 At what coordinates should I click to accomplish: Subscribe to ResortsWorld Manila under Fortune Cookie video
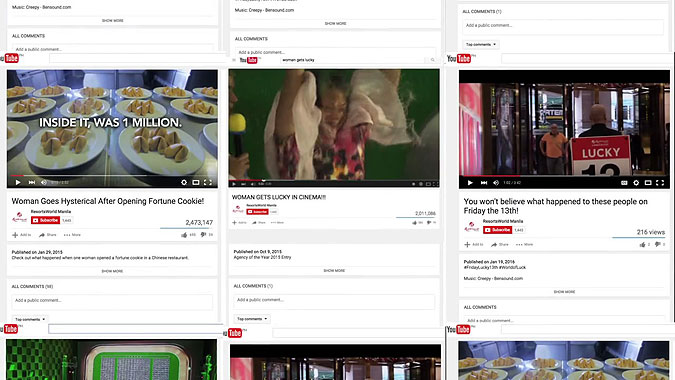coord(45,220)
